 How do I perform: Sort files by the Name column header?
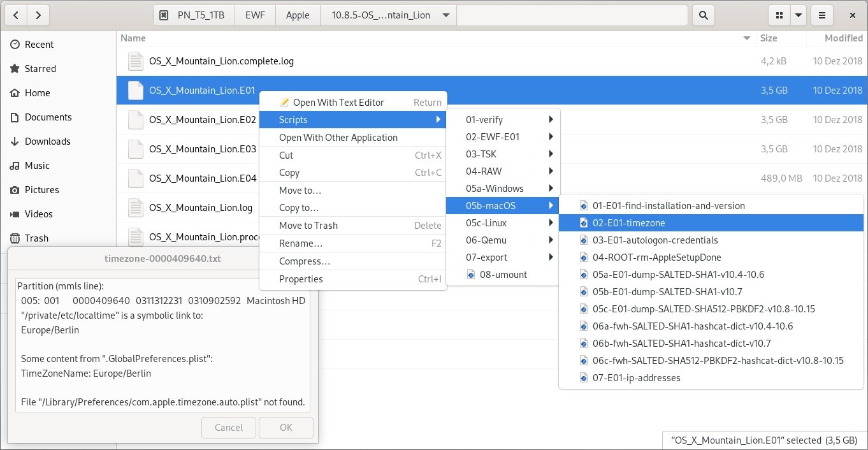click(x=436, y=38)
